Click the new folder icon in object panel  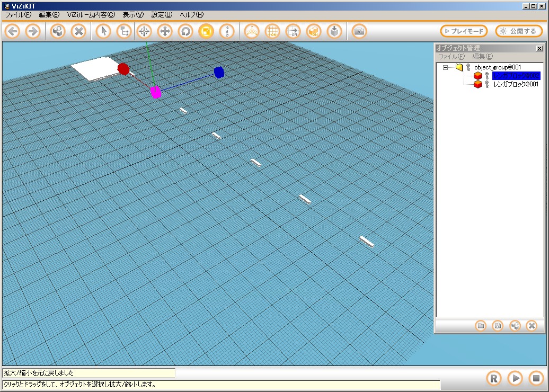[481, 326]
